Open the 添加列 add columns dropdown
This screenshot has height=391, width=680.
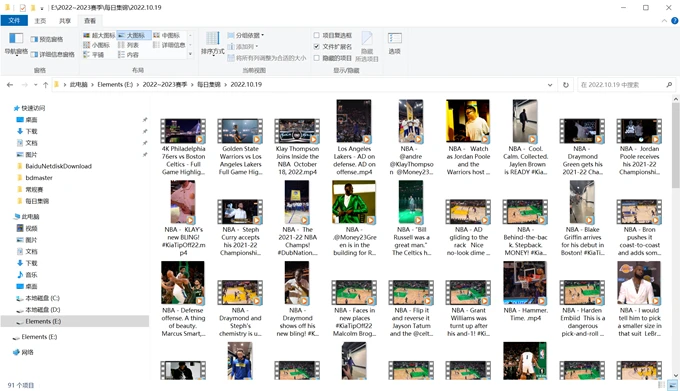243,46
